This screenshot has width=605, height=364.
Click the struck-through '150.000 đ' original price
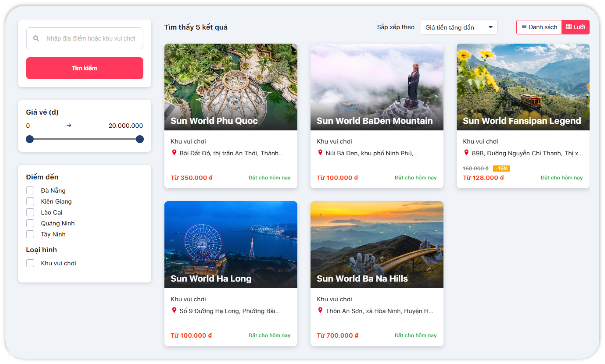tap(475, 169)
